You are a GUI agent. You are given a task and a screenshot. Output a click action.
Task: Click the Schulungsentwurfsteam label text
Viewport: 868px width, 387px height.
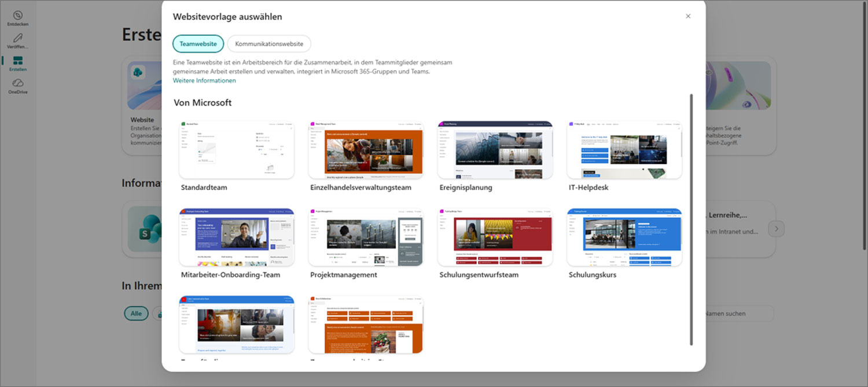click(479, 275)
